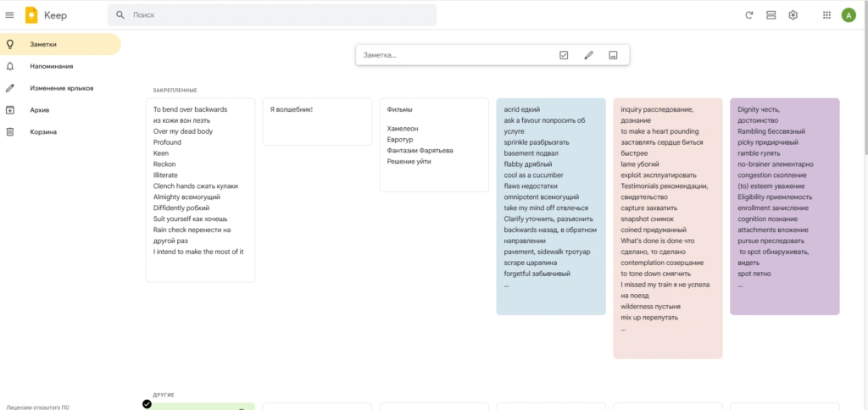Screen dimensions: 868x410
Task: Open Изменение ярлыков in the sidebar
Action: (x=60, y=88)
